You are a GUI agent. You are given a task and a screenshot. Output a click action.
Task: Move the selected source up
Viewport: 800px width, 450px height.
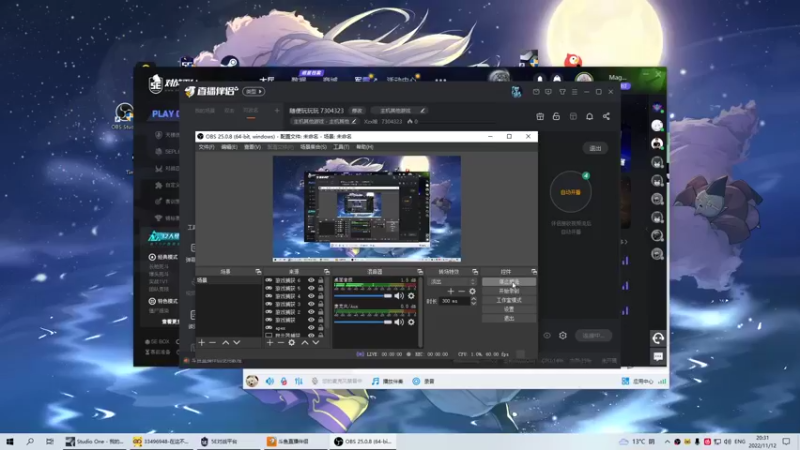click(x=305, y=343)
